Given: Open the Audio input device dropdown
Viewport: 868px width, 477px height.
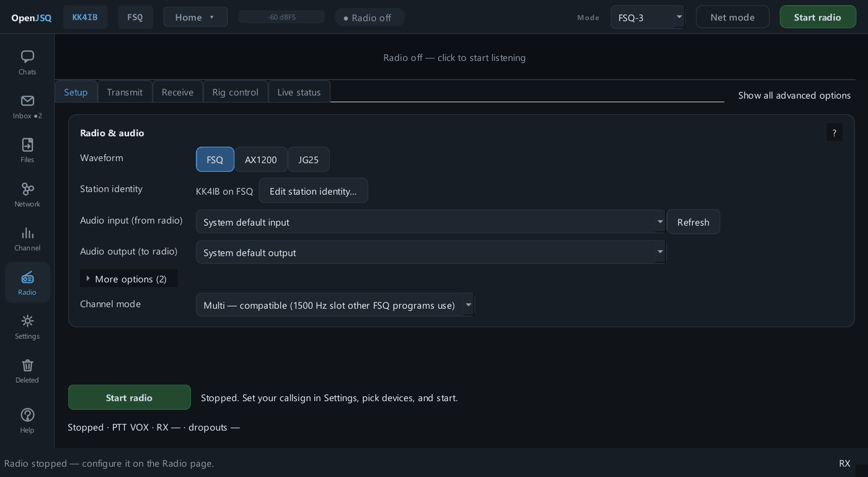Looking at the screenshot, I should click(431, 222).
